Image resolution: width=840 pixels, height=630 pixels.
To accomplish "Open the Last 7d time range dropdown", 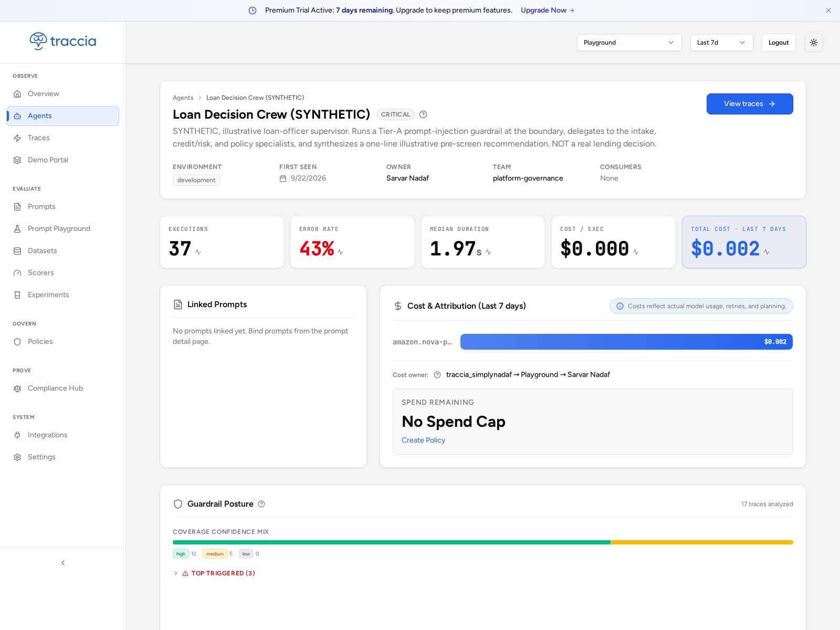I will [721, 43].
